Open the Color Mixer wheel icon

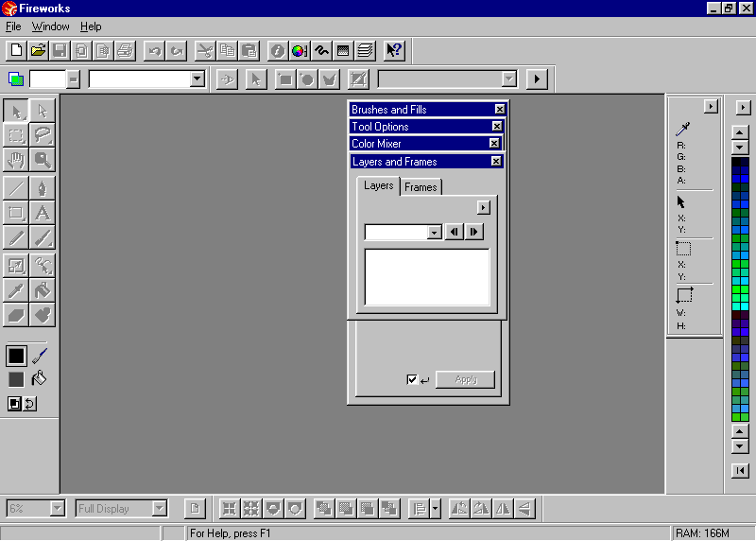(300, 51)
